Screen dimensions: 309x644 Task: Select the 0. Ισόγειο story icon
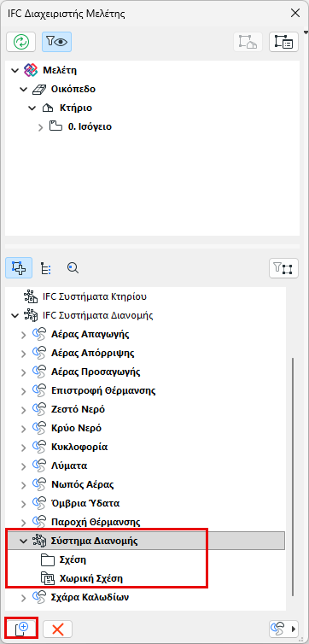click(55, 126)
